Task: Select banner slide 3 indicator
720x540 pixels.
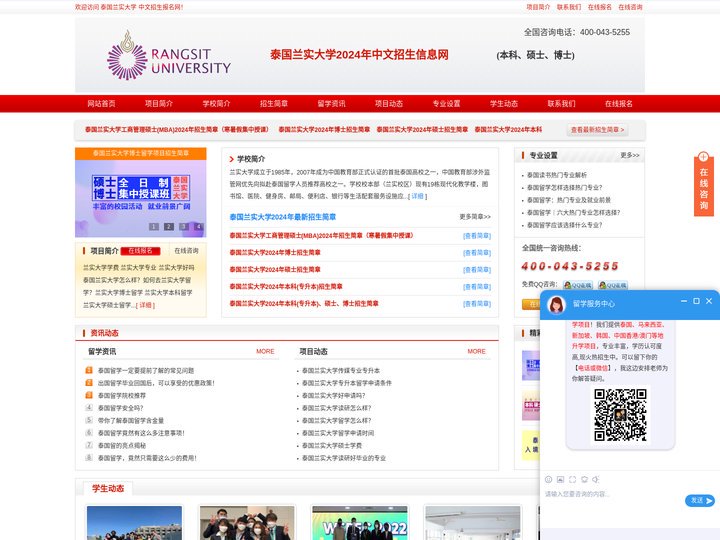Action: coord(184,226)
